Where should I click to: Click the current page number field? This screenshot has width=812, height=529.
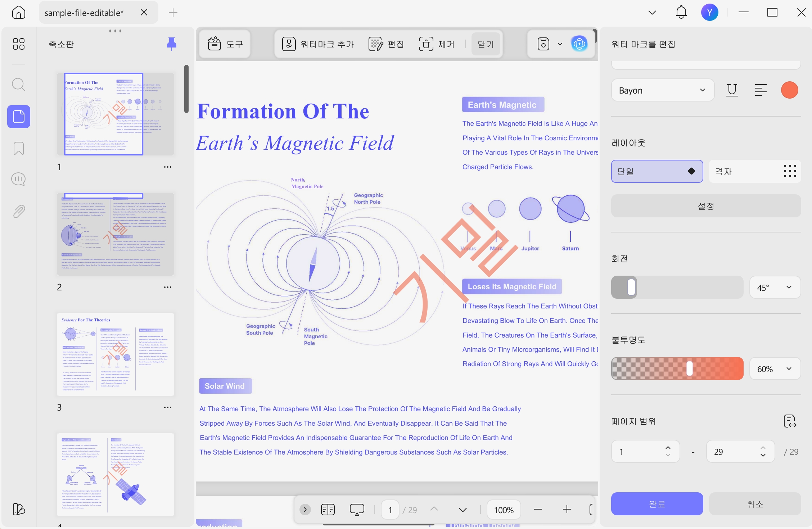point(390,510)
